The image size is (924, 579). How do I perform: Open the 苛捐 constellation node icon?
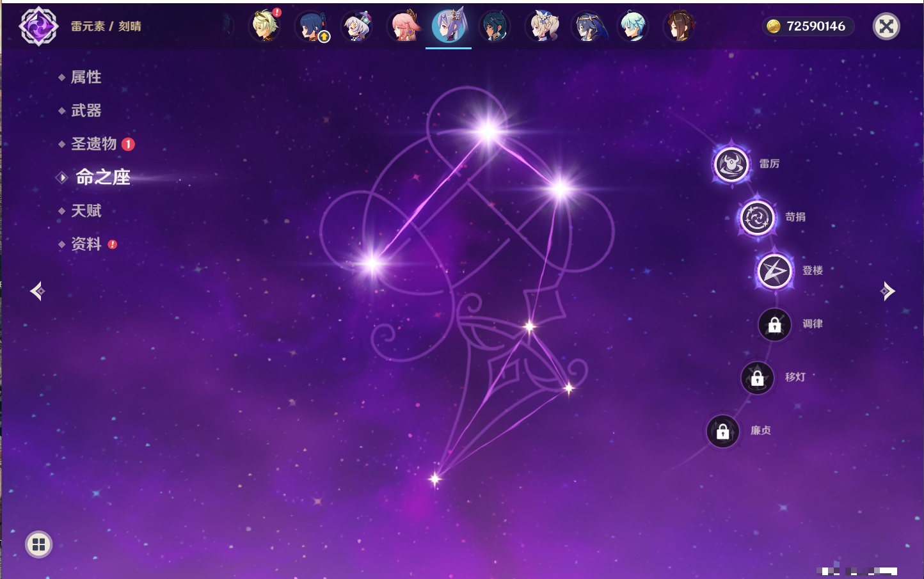coord(757,218)
